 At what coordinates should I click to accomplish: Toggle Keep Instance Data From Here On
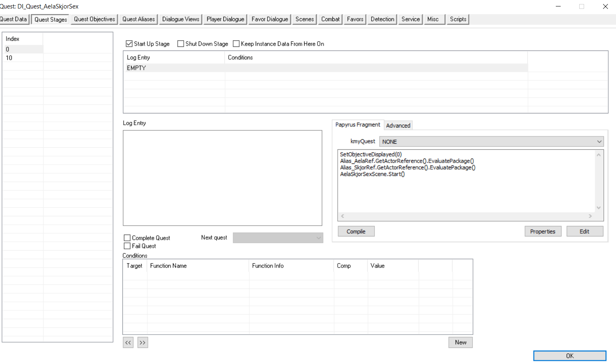point(236,44)
